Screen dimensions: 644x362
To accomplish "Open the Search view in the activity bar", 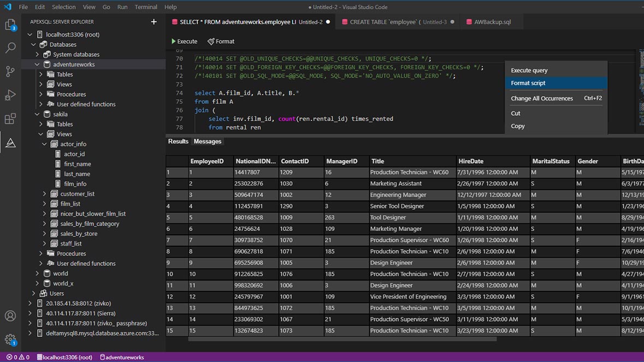I will [11, 48].
